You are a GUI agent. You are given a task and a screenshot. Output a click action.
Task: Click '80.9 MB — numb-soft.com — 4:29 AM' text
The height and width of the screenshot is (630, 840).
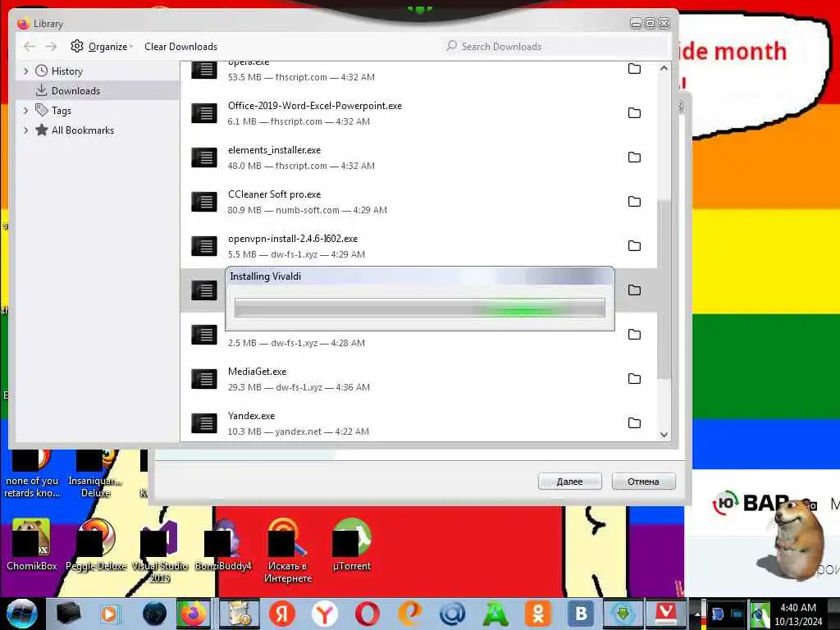pyautogui.click(x=307, y=210)
